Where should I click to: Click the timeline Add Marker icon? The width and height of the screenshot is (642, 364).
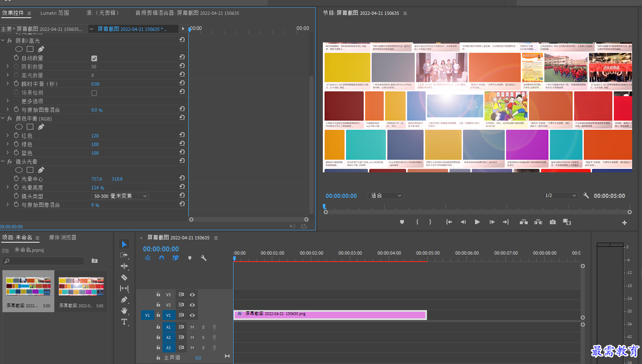pos(190,258)
